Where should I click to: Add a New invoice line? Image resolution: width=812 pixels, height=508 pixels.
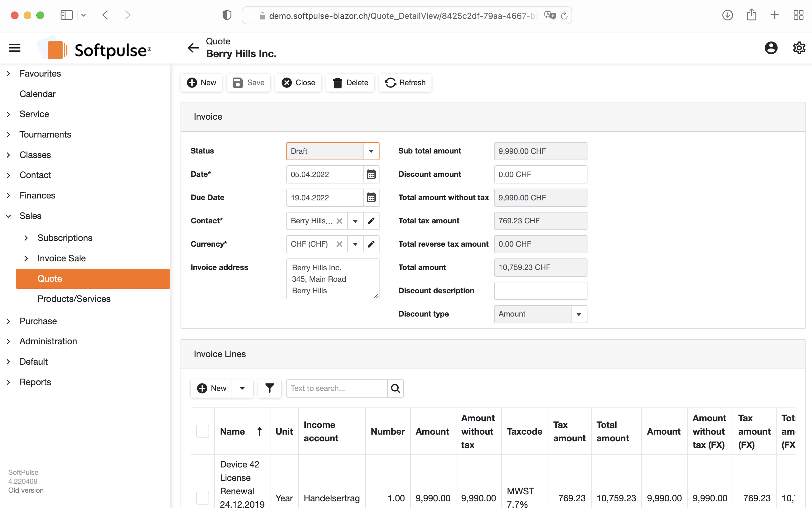[x=211, y=388]
